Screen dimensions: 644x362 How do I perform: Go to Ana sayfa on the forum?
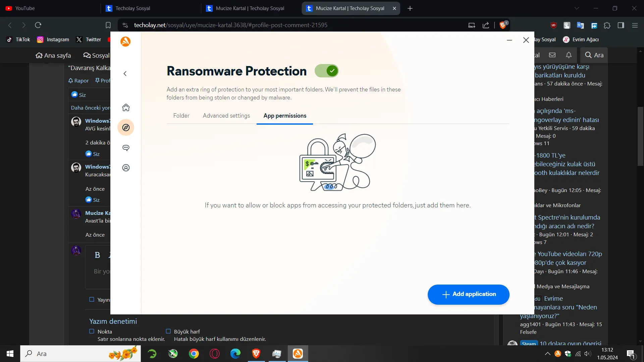(53, 55)
